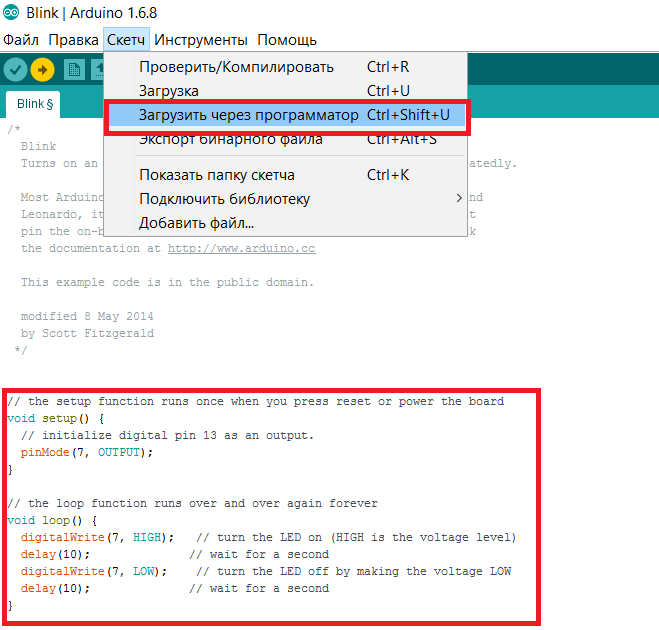
Task: Click 'modified 8 May 2014' comment
Action: tap(87, 316)
